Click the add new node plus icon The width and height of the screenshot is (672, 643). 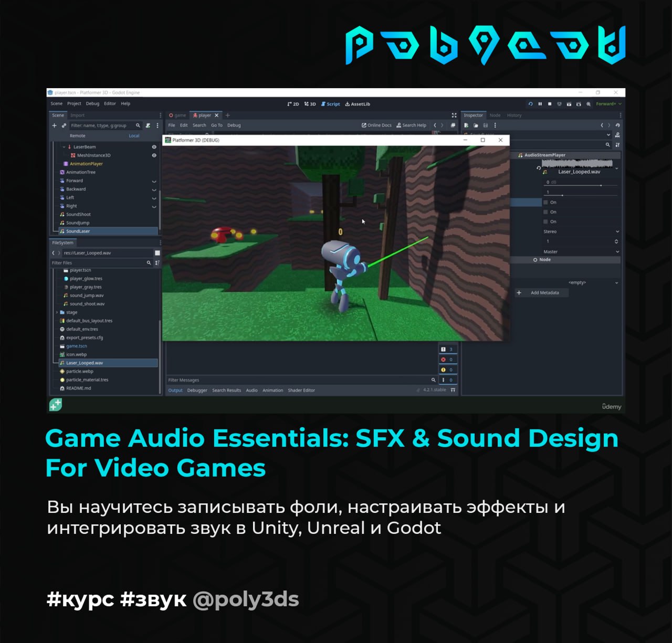[54, 125]
